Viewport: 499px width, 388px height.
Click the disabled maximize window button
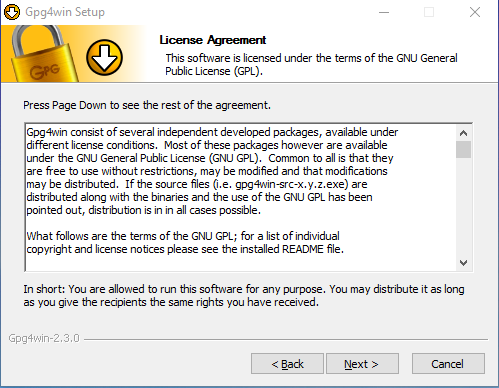pos(429,12)
